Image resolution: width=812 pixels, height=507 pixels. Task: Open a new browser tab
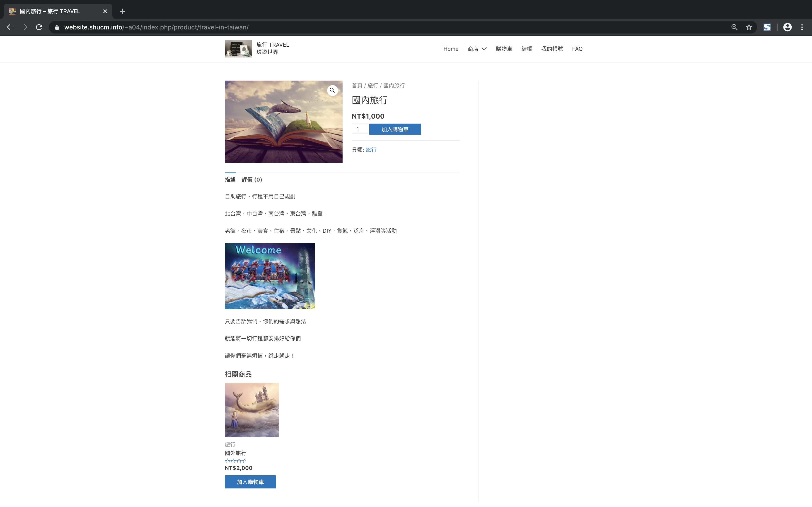122,11
